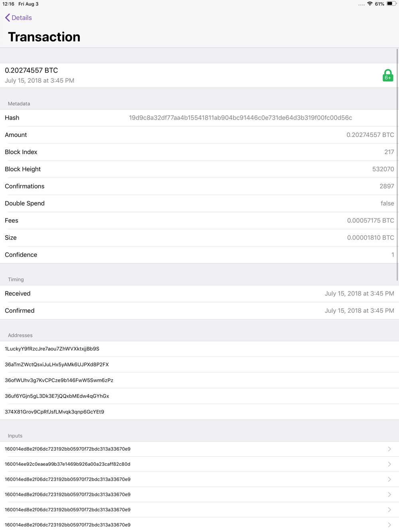Select the Fees row
This screenshot has width=399, height=532.
pyautogui.click(x=199, y=221)
